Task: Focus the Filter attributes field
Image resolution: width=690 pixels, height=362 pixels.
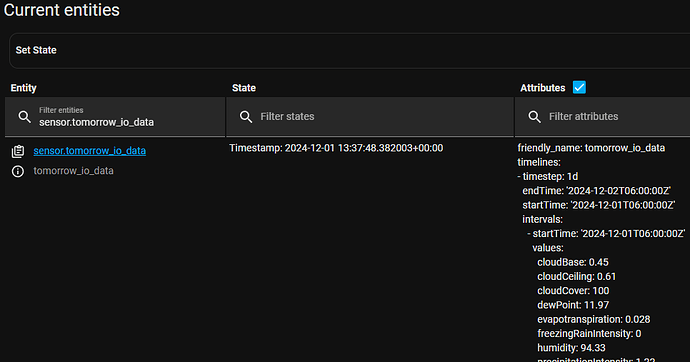Action: 602,117
